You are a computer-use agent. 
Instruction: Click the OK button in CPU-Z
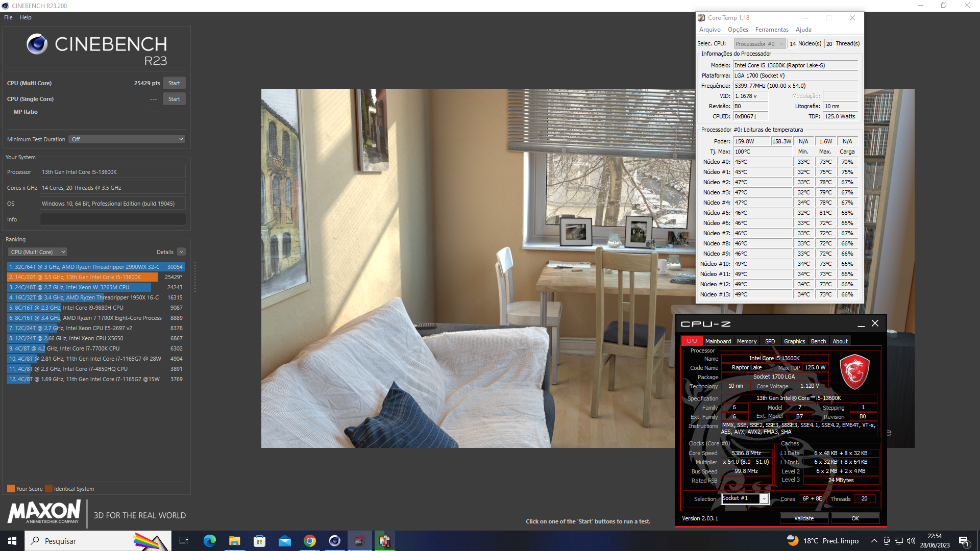click(855, 518)
